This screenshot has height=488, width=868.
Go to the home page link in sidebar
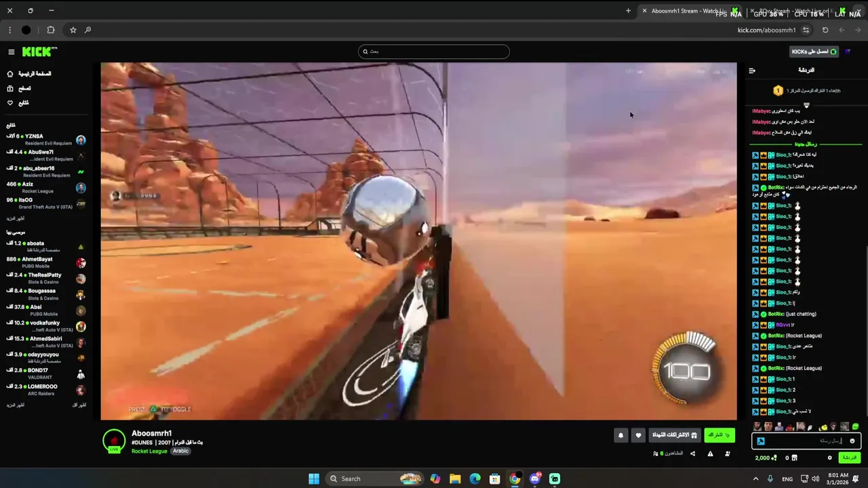[x=29, y=74]
